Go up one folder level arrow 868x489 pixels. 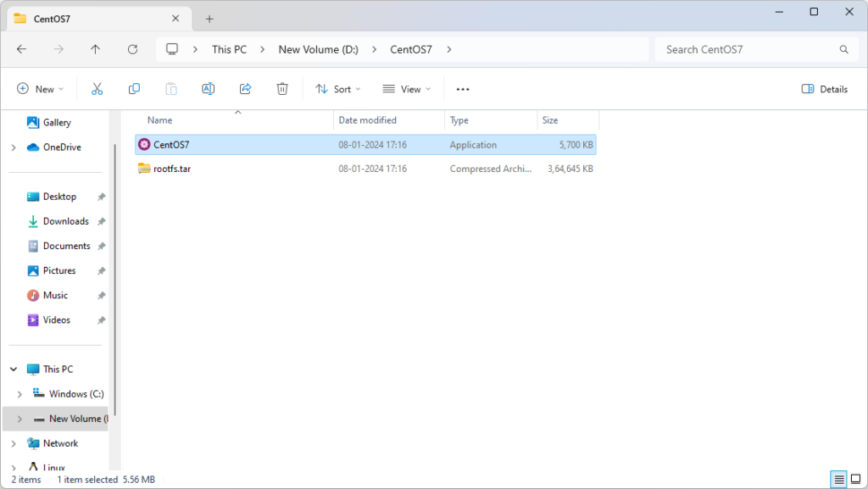coord(95,49)
